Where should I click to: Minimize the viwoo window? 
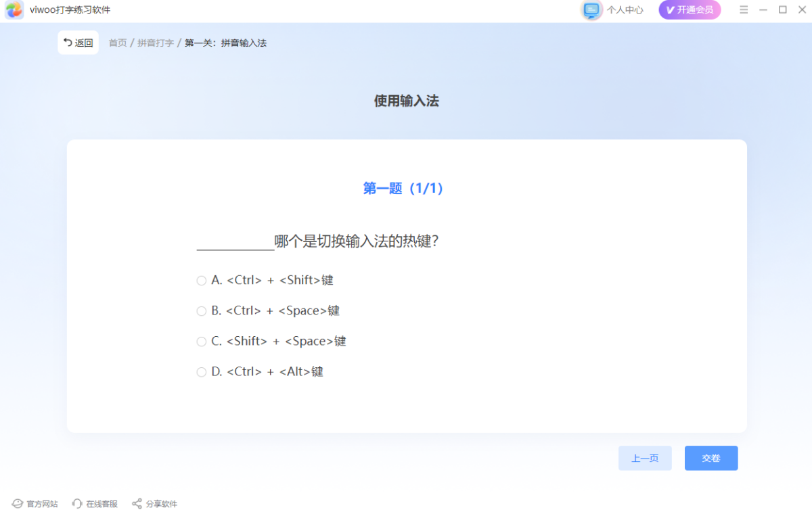pos(763,9)
